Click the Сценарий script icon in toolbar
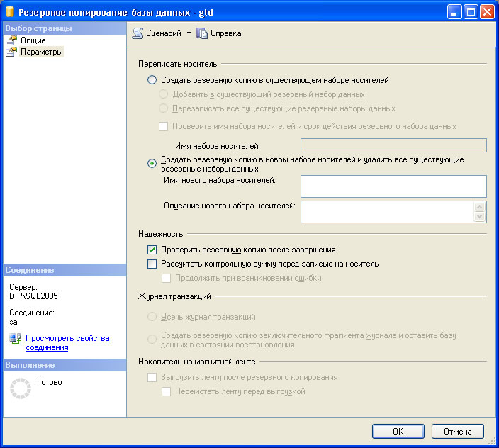Viewport: 499px width, 448px height. (x=138, y=33)
